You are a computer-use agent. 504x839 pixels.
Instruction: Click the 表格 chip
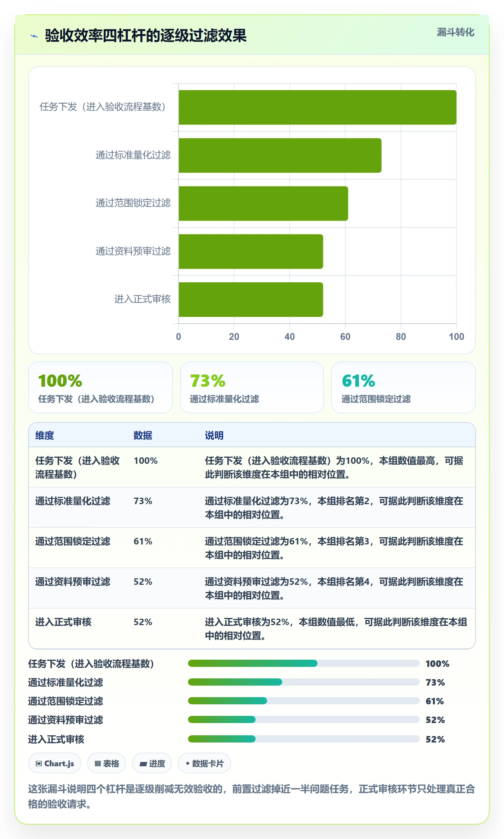(107, 763)
